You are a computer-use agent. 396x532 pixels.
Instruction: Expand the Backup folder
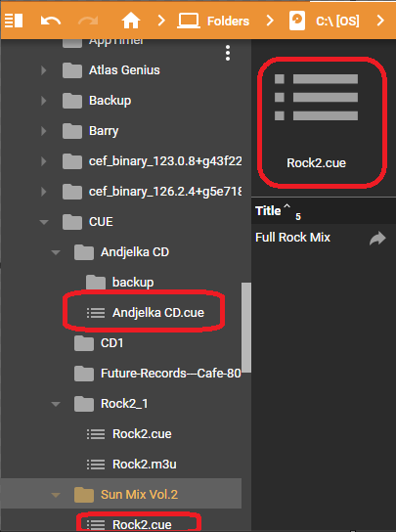click(43, 101)
